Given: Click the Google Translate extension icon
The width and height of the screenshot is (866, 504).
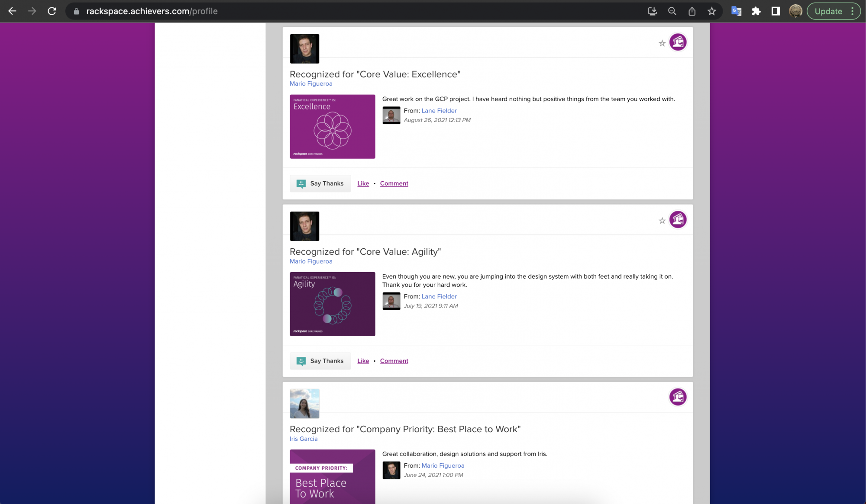Looking at the screenshot, I should point(736,11).
